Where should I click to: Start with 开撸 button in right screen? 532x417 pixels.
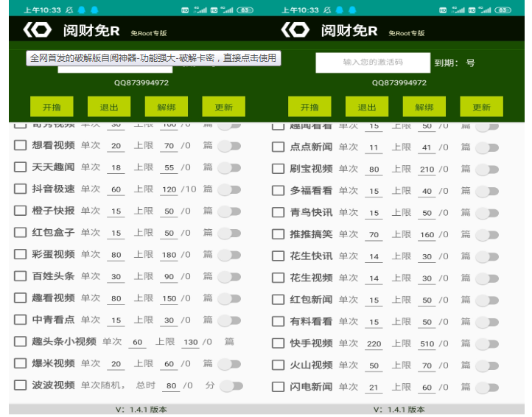pos(309,107)
